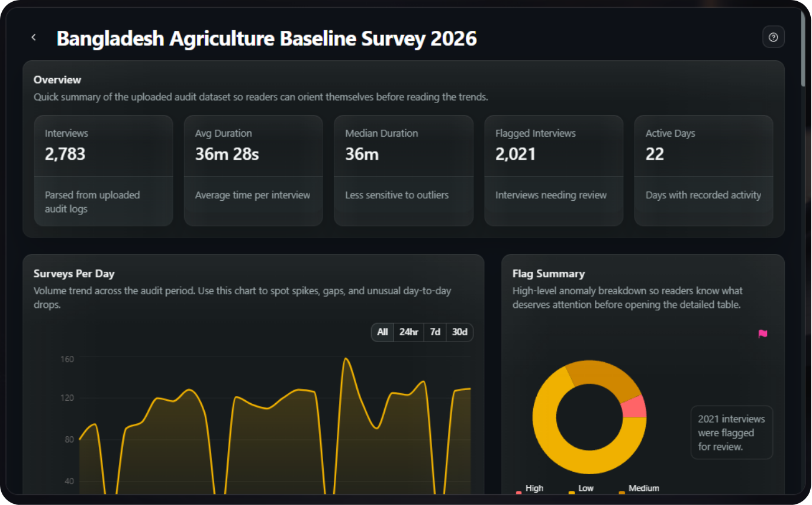Switch chart range to 30d
Screen dimensions: 812x505
(460, 332)
